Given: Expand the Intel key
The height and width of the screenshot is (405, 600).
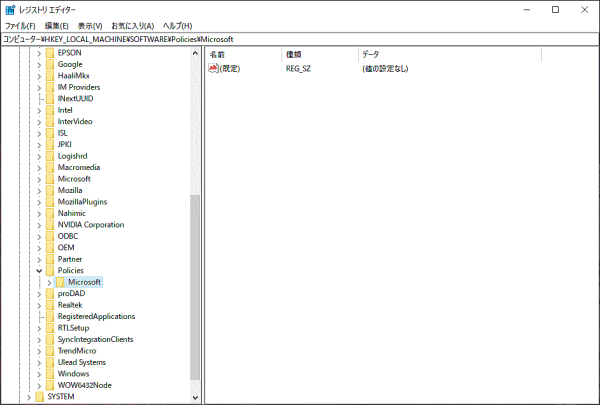Looking at the screenshot, I should click(x=39, y=111).
